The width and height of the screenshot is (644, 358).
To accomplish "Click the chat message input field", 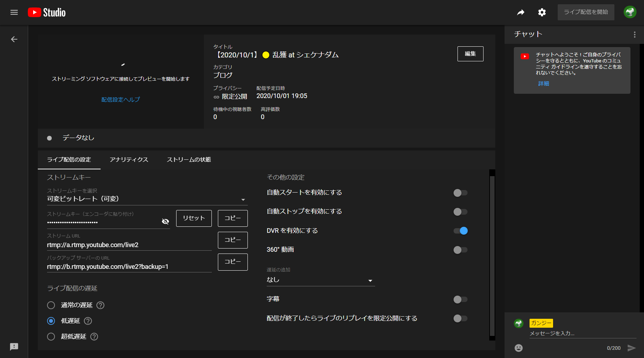I will point(583,333).
